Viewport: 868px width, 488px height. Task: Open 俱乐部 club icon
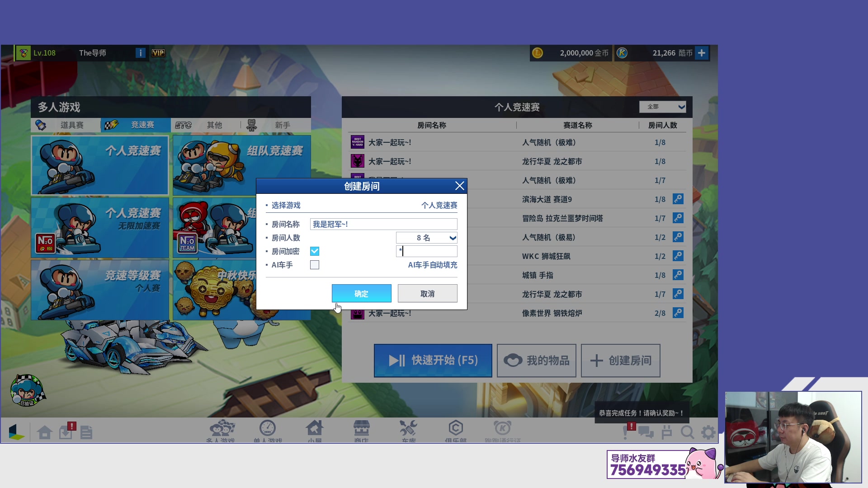coord(456,431)
